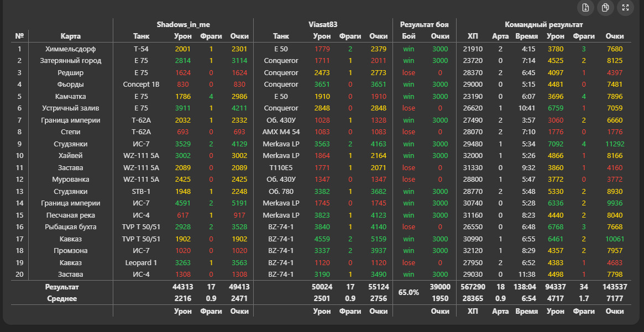The width and height of the screenshot is (644, 332).
Task: Click the STB-1 tank cell
Action: pos(142,192)
